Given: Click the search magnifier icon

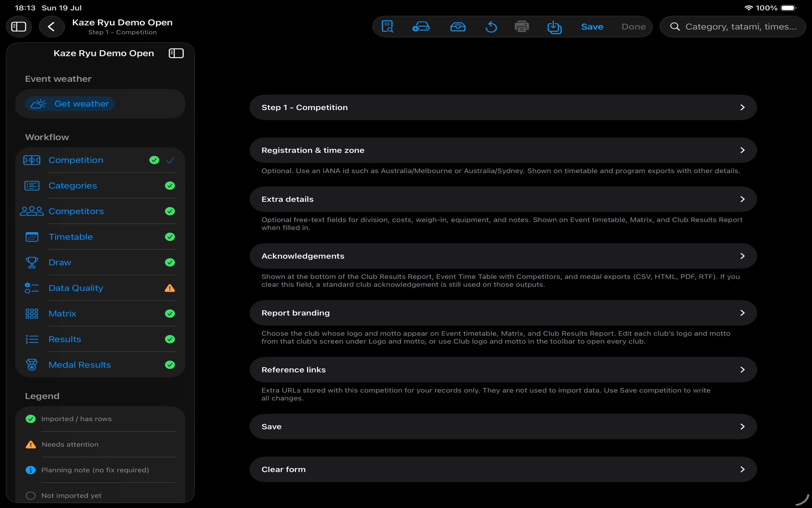Looking at the screenshot, I should point(675,27).
